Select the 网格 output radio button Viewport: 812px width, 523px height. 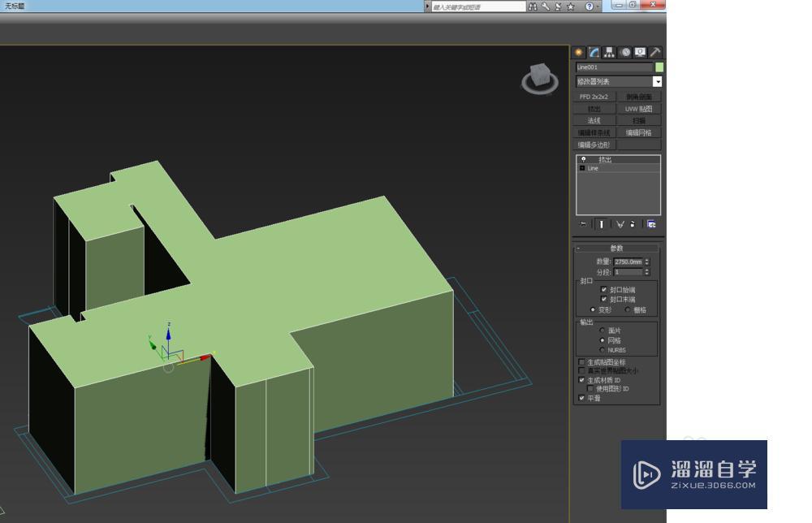602,340
